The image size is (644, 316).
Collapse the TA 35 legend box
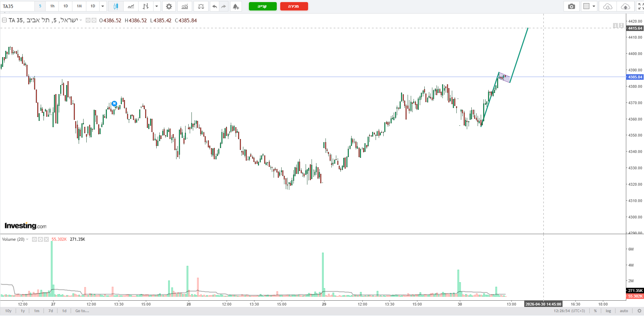coord(4,20)
